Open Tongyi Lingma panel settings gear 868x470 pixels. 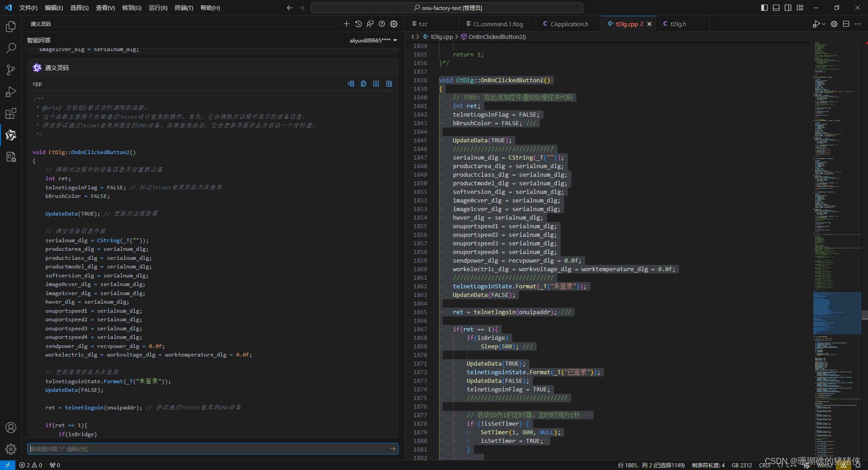coord(394,24)
